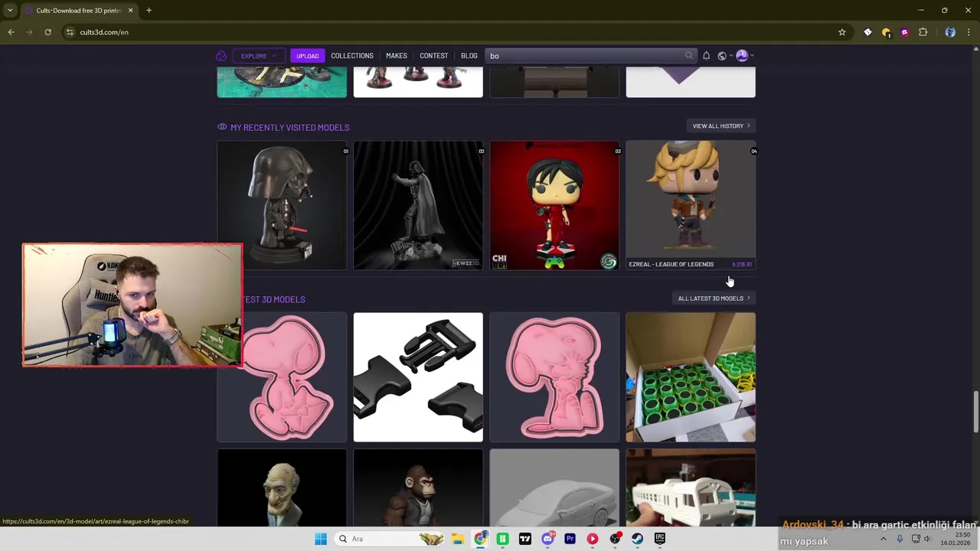
Task: Expand the EXPLORE dropdown
Action: click(x=258, y=56)
